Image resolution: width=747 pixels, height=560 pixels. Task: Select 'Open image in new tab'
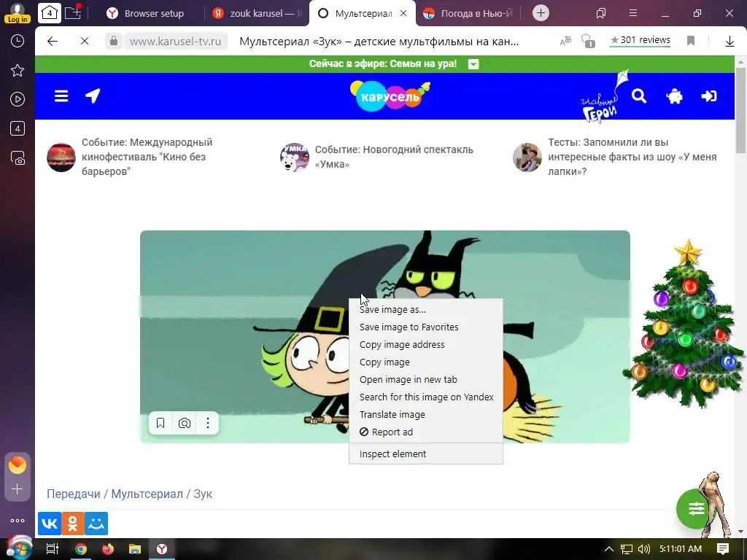426,379
